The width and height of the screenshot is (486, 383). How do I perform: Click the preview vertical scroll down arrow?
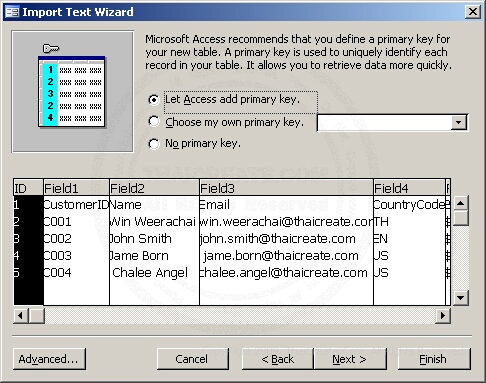(x=460, y=298)
